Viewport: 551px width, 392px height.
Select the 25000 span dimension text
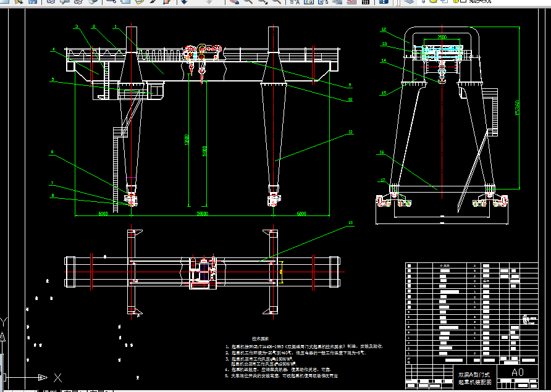pos(202,214)
